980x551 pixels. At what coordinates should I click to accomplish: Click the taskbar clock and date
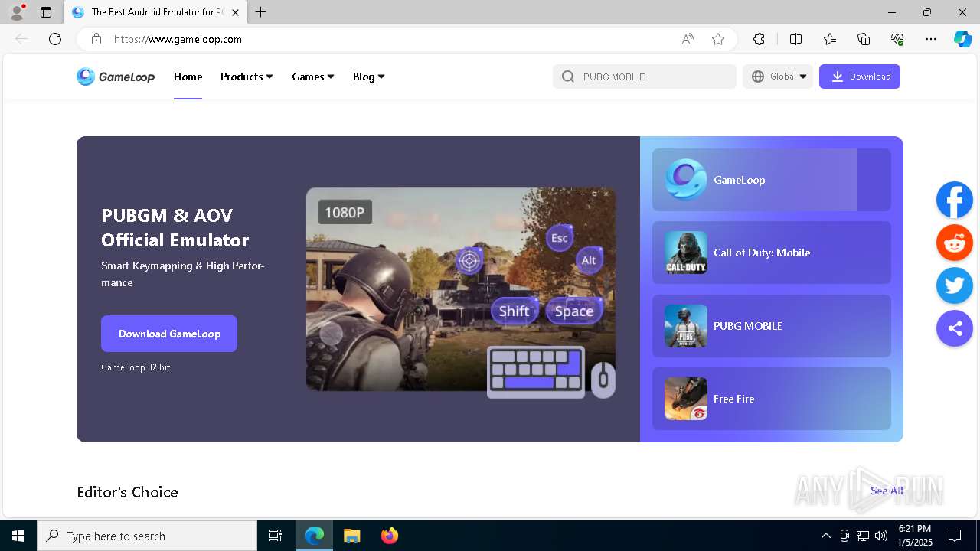coord(914,536)
